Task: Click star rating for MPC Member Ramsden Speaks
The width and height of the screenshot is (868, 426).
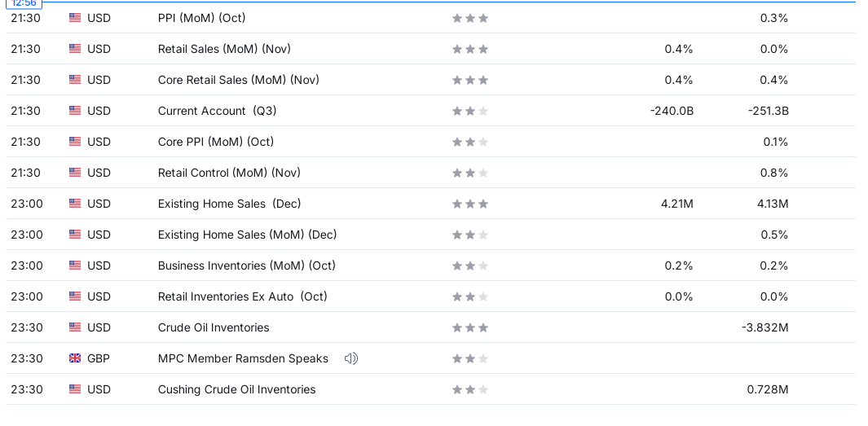Action: point(470,358)
